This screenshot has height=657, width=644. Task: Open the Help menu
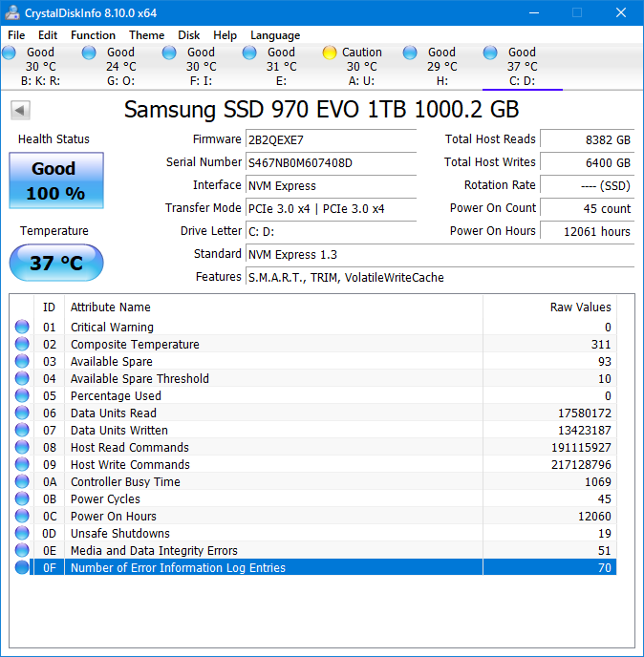point(225,35)
